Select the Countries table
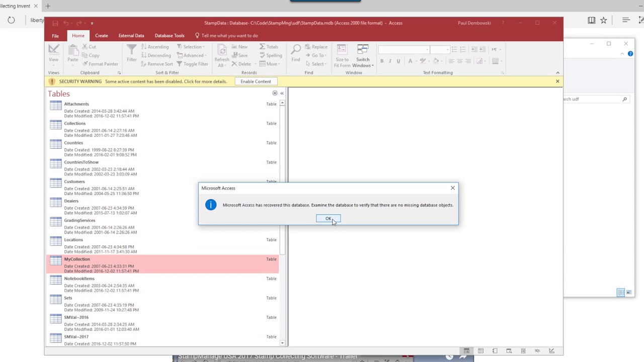The width and height of the screenshot is (644, 362). point(162,148)
